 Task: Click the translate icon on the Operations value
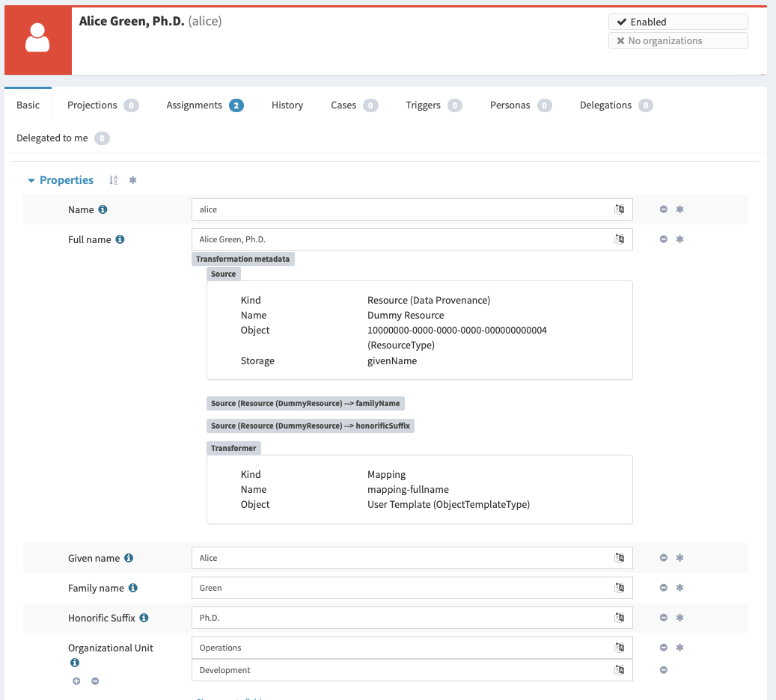620,648
